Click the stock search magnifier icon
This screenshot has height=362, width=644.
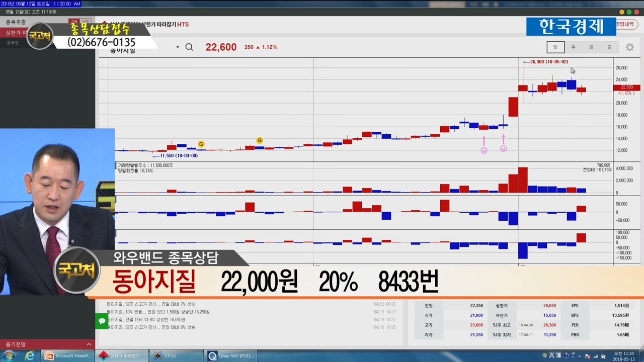tap(189, 47)
